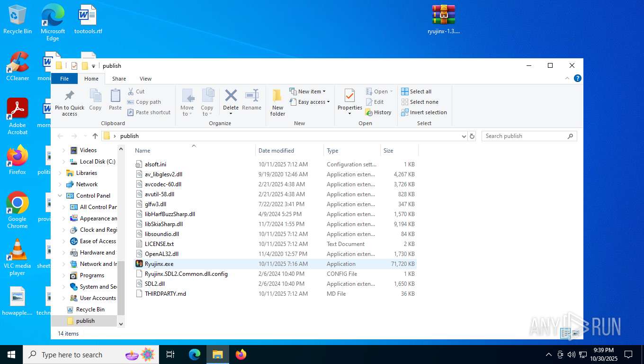Image resolution: width=644 pixels, height=364 pixels.
Task: Open VLC media player desktop icon
Action: click(18, 257)
